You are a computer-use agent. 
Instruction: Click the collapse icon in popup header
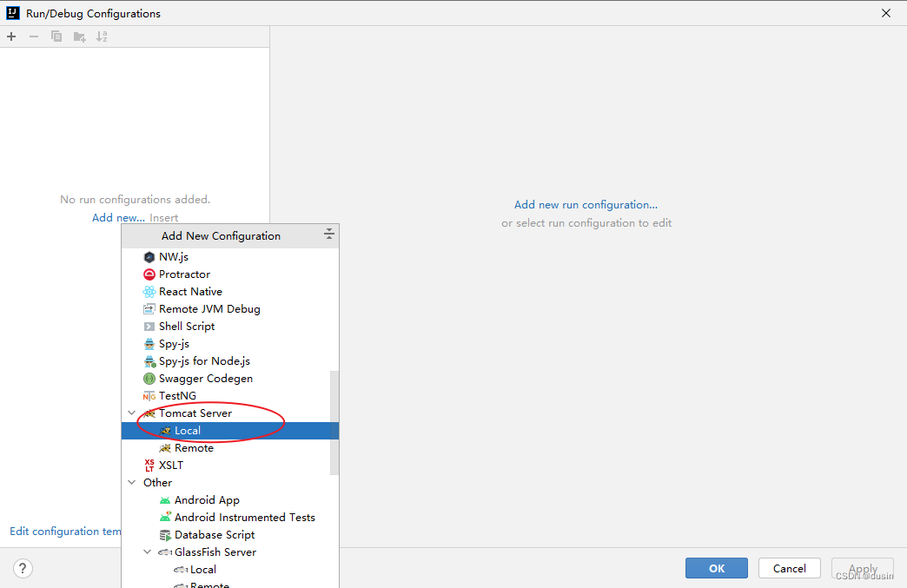pyautogui.click(x=329, y=235)
